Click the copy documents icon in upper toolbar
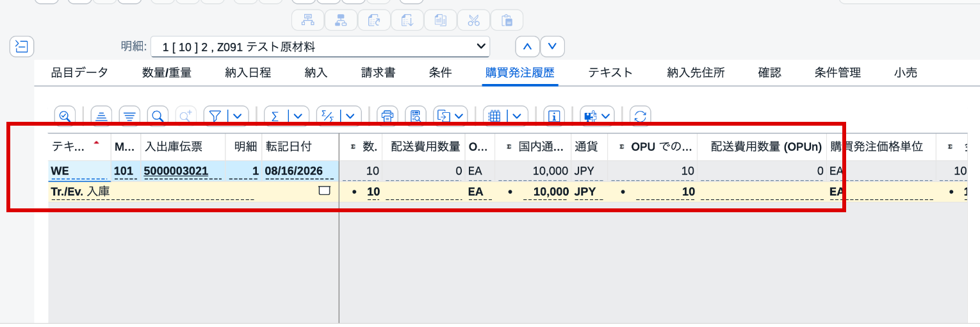The height and width of the screenshot is (327, 980). pyautogui.click(x=440, y=20)
